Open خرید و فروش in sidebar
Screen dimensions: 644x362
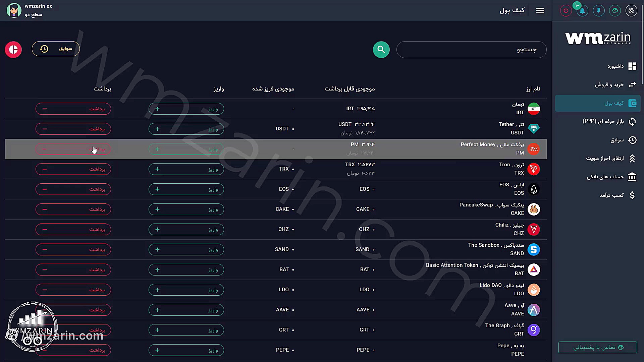598,84
